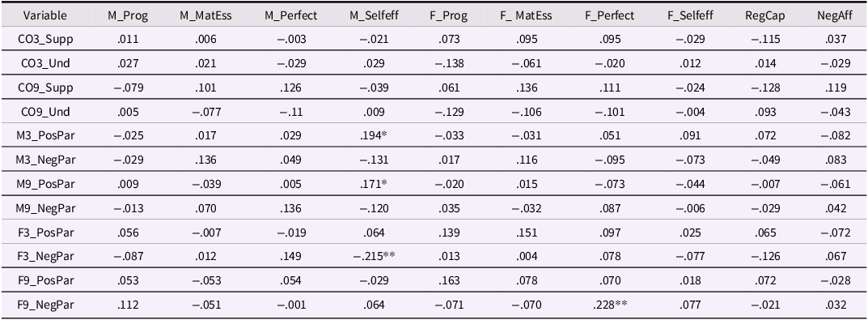Click the M9_NegPar row label
This screenshot has width=868, height=320.
pyautogui.click(x=45, y=208)
